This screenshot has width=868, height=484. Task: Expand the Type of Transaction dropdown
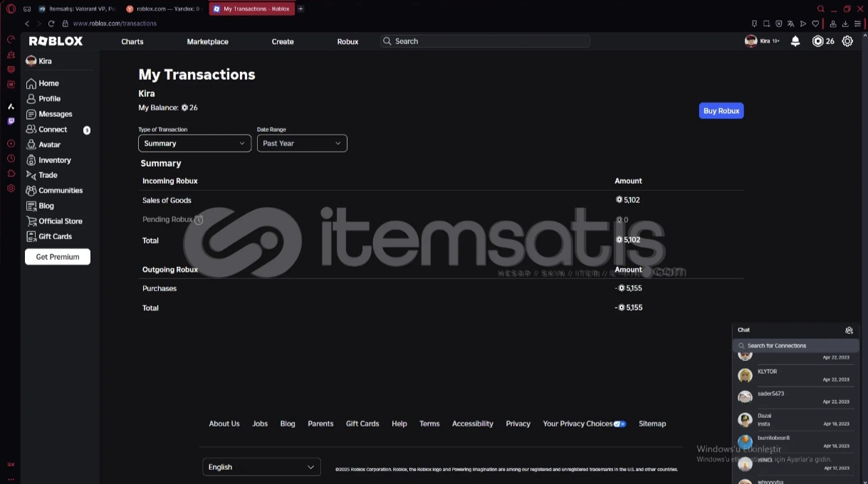(194, 143)
